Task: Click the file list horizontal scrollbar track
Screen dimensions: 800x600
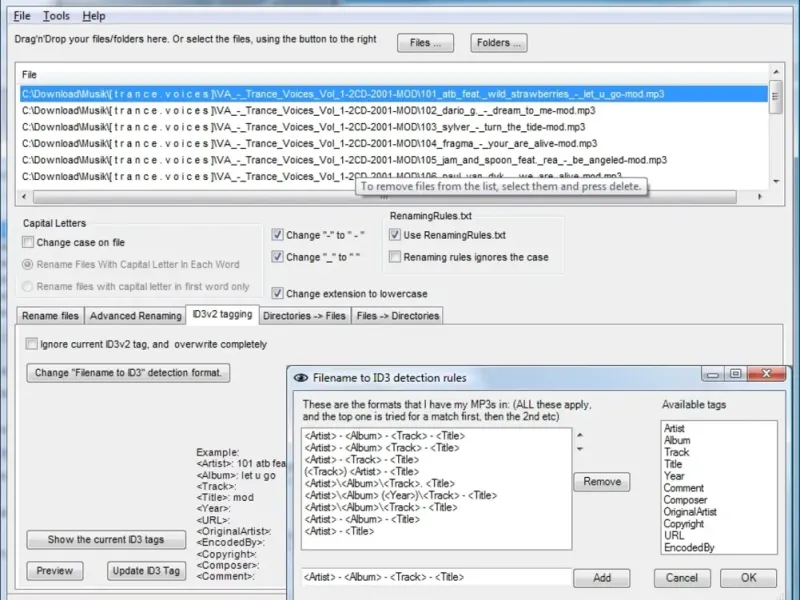Action: click(x=385, y=197)
